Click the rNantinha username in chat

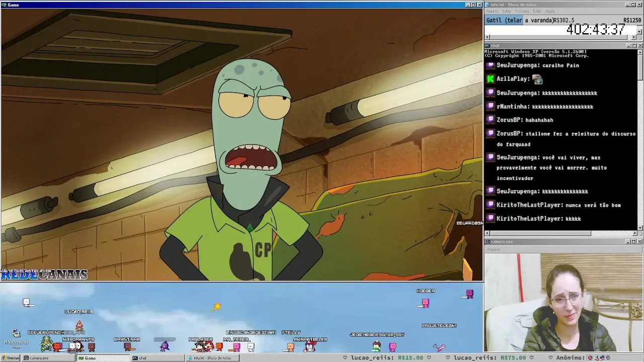512,107
